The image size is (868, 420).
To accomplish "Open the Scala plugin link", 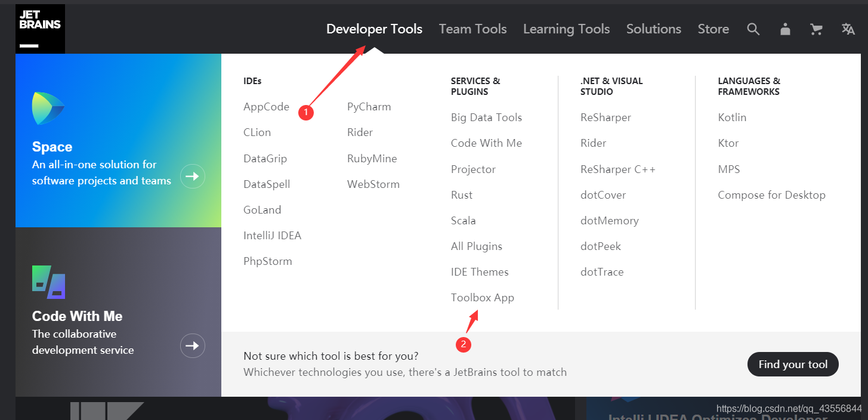I will (x=463, y=221).
